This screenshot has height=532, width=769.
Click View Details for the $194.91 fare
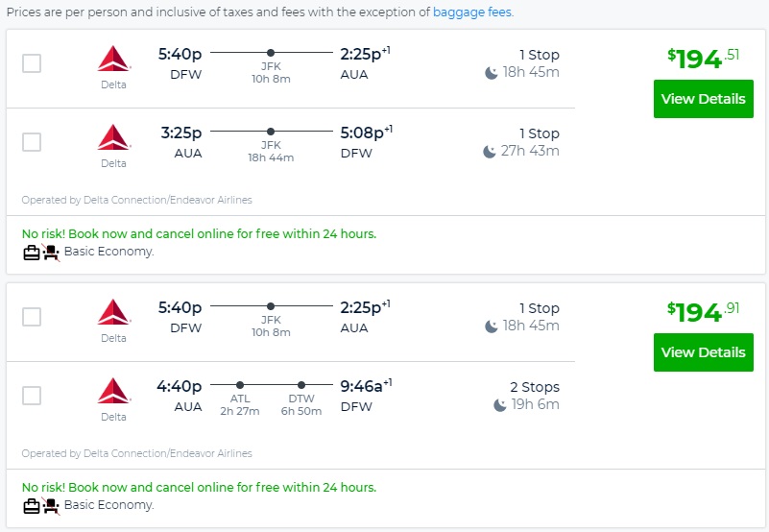(703, 352)
